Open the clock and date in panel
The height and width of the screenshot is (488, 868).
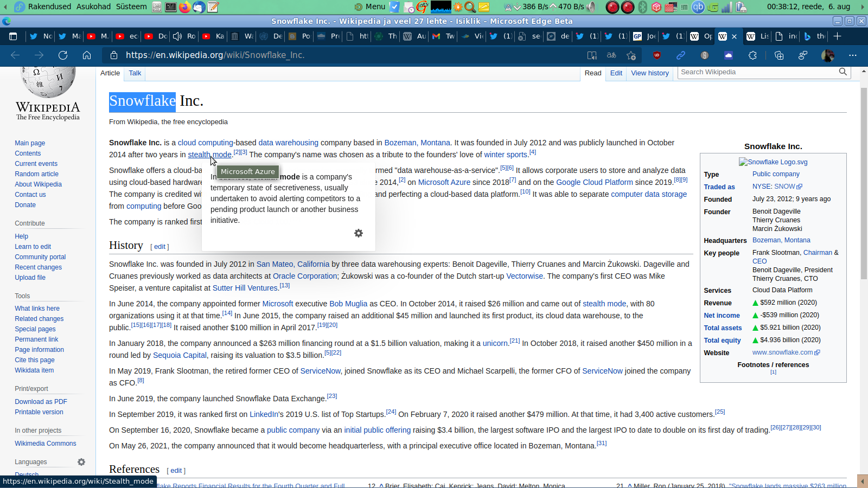pos(808,7)
